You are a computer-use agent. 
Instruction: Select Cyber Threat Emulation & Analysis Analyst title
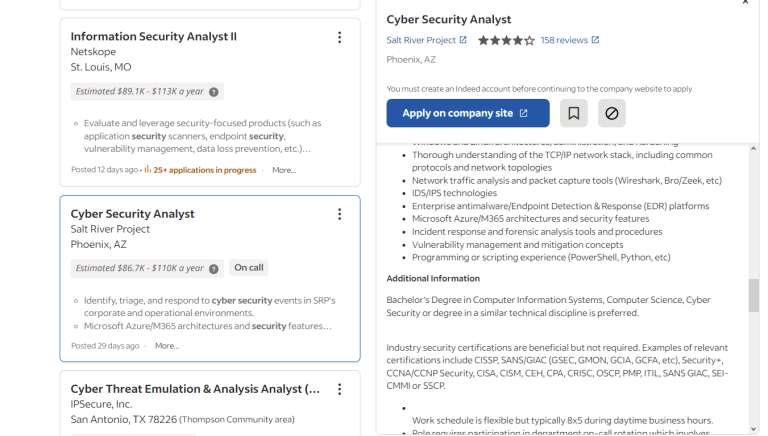(x=195, y=389)
